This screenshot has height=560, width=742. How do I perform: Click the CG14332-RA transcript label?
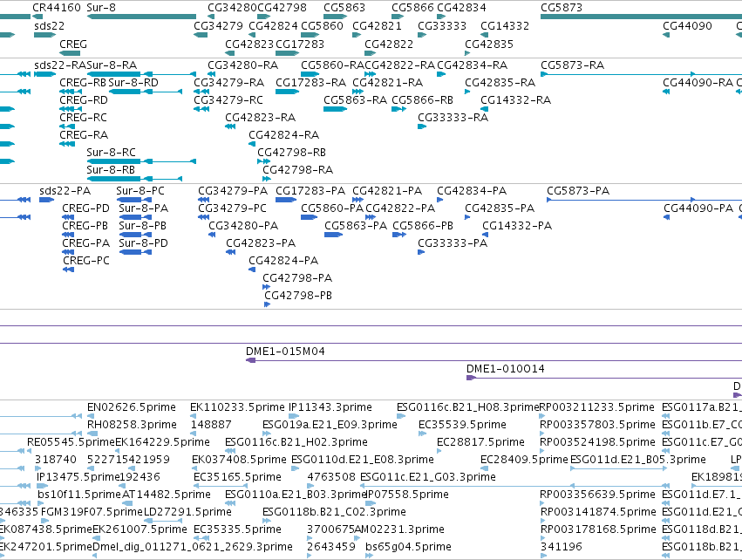click(516, 100)
